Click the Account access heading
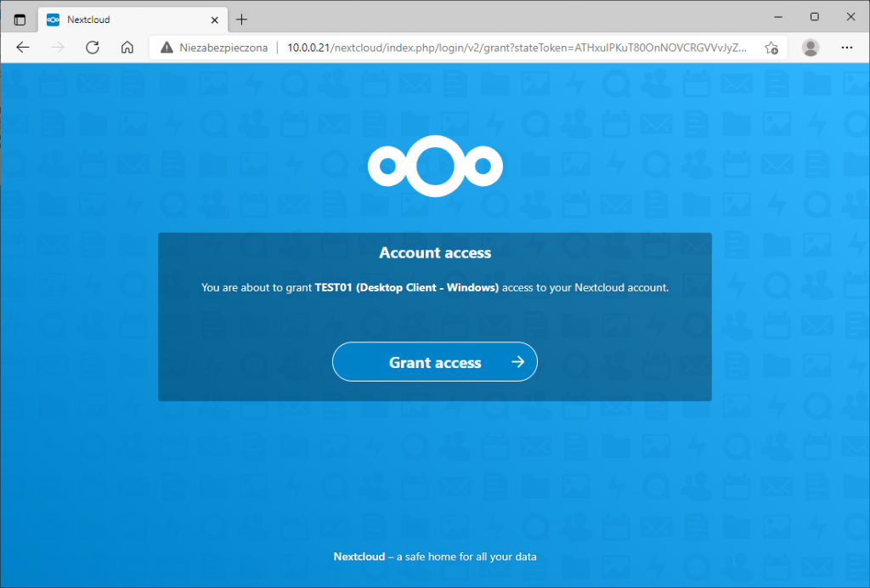The image size is (870, 588). [x=435, y=253]
